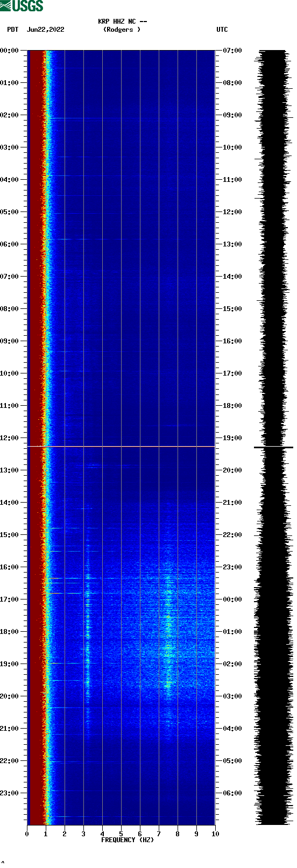Click the PDT timezone label
Image resolution: width=297 pixels, height=868 pixels.
pos(13,30)
